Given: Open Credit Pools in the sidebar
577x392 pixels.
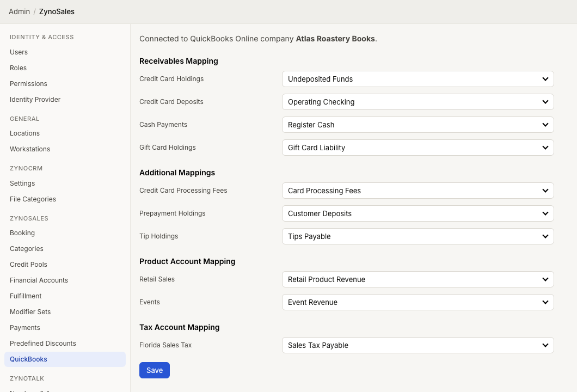Looking at the screenshot, I should [x=28, y=265].
